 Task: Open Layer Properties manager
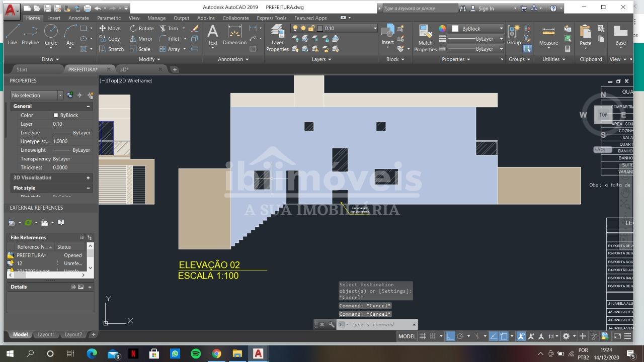click(x=277, y=38)
